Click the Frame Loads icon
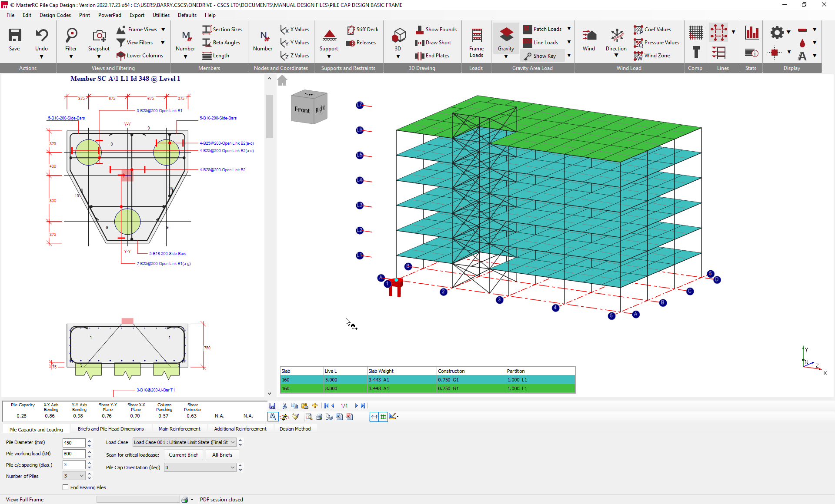 click(476, 36)
